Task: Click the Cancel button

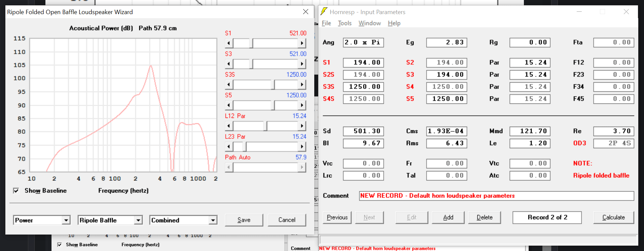Action: tap(287, 220)
